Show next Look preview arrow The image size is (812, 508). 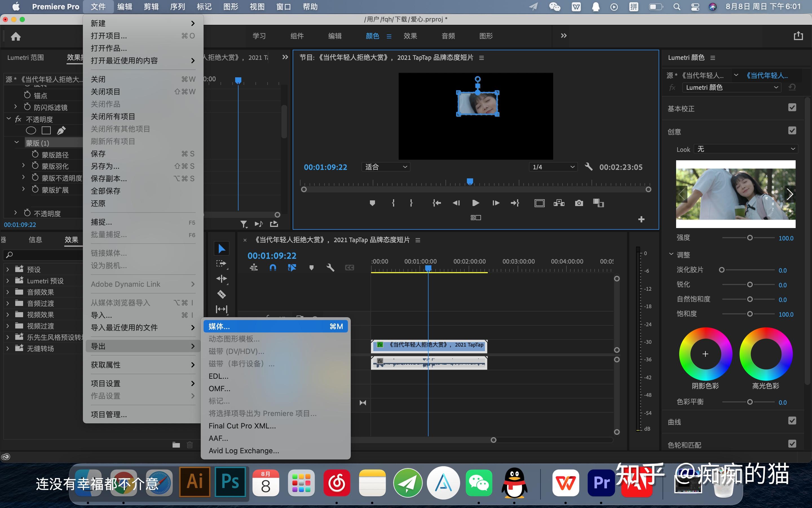click(x=789, y=194)
